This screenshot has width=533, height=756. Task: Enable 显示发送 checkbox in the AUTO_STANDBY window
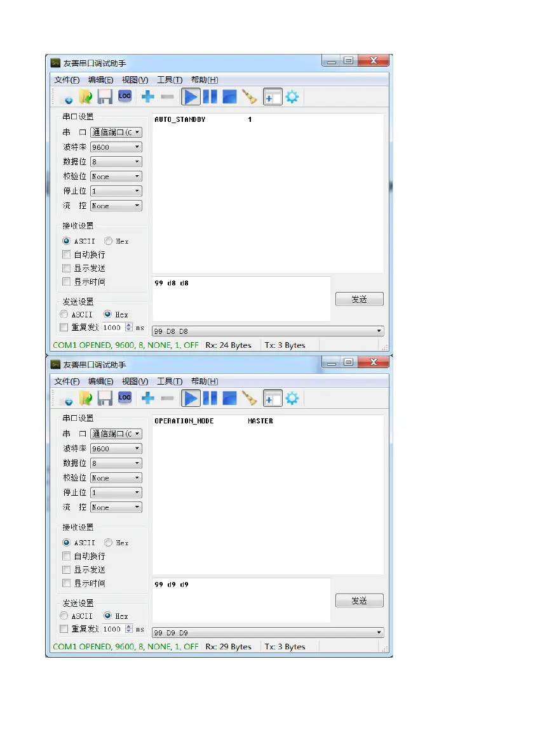[67, 268]
